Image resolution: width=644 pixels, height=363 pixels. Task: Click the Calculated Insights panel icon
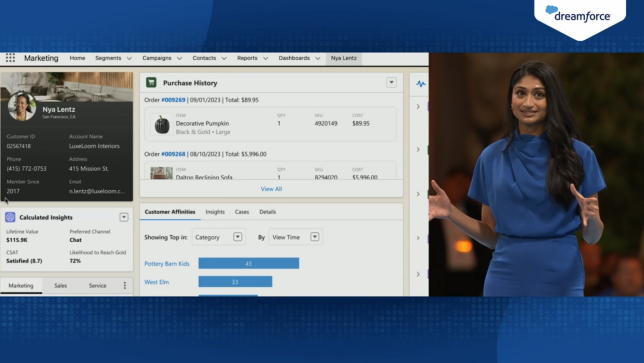[x=10, y=217]
